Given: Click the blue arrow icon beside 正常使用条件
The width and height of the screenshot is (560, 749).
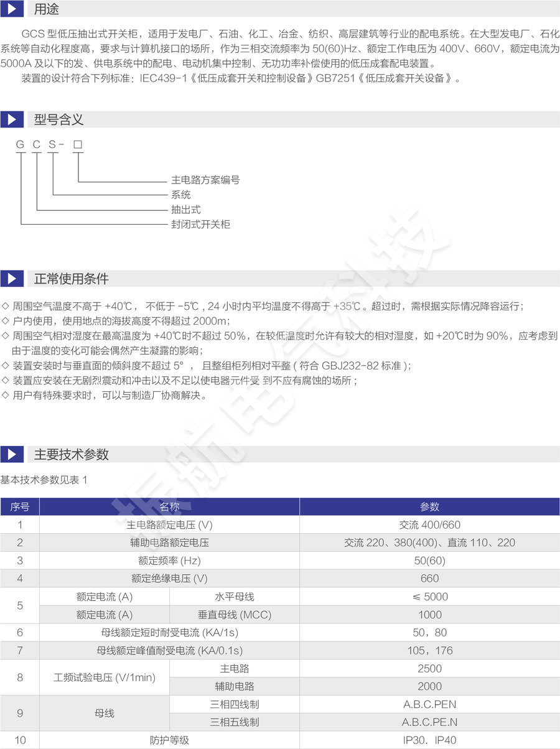Looking at the screenshot, I should click(12, 279).
